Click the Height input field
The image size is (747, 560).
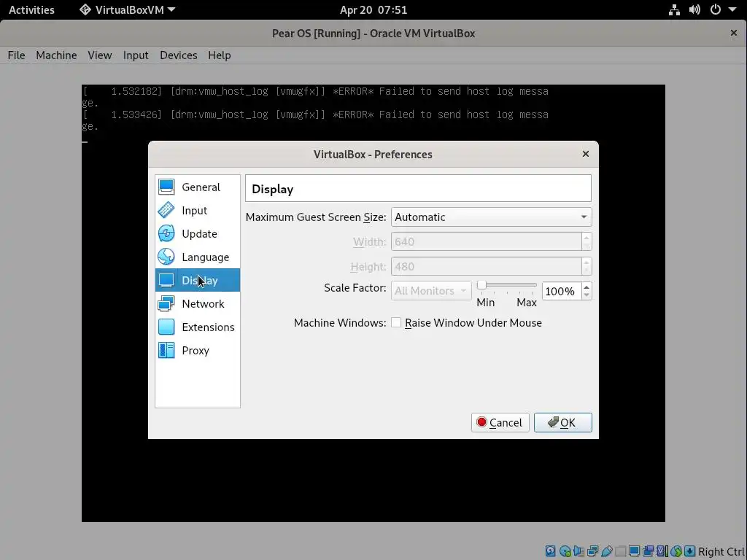click(487, 266)
